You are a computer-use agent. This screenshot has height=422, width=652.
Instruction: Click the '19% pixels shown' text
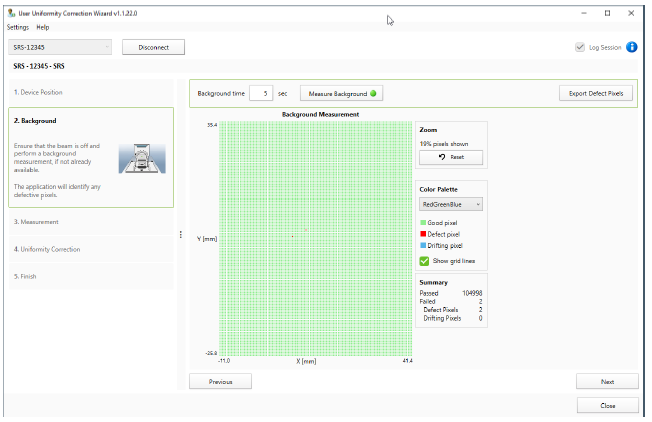coord(444,144)
